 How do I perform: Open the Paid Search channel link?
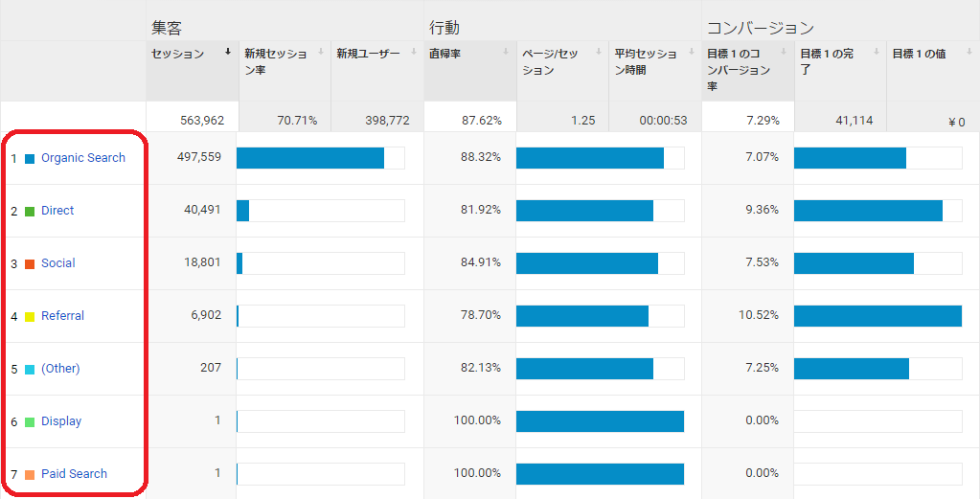coord(74,474)
